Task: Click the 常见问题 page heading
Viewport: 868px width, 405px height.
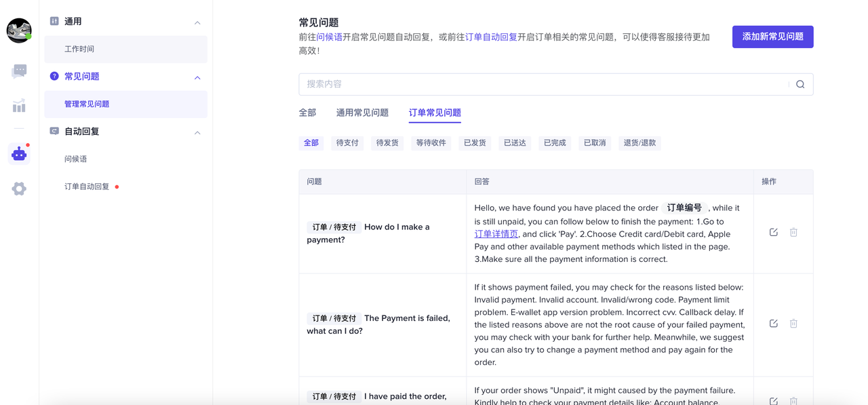Action: tap(319, 22)
